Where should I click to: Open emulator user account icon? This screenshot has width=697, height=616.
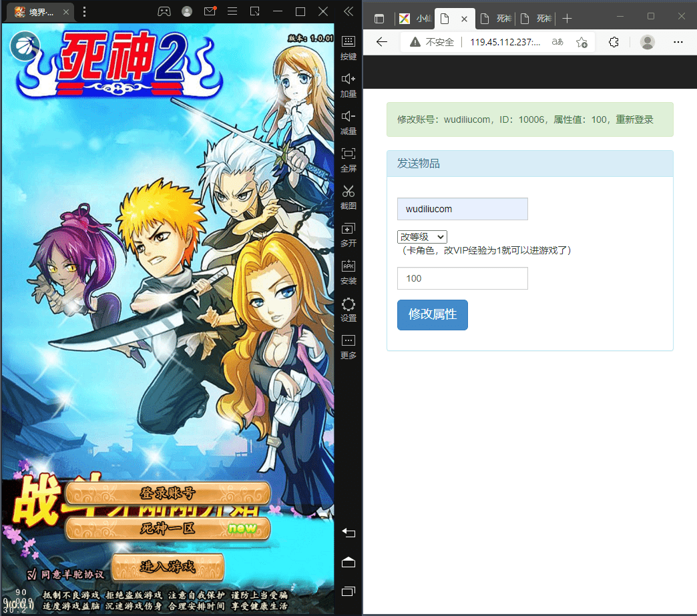coord(187,11)
